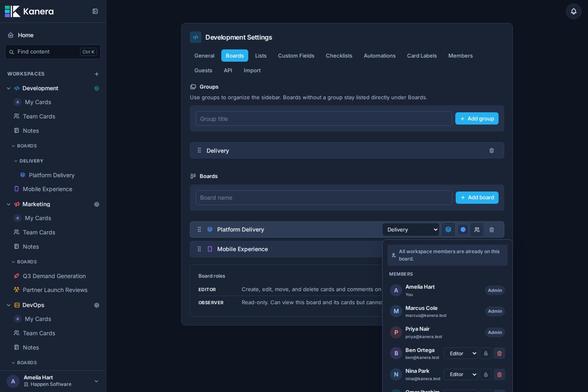Open the Automations tab
588x392 pixels.
[380, 56]
